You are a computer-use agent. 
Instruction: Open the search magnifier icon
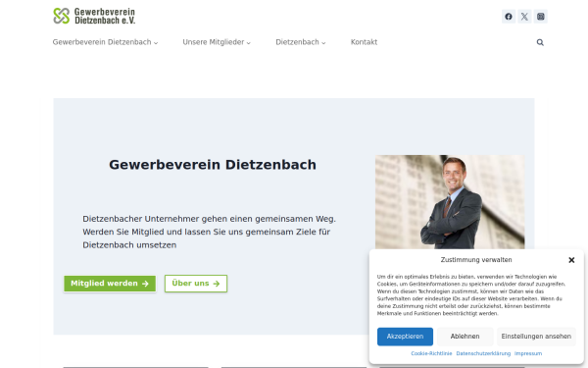pos(540,42)
